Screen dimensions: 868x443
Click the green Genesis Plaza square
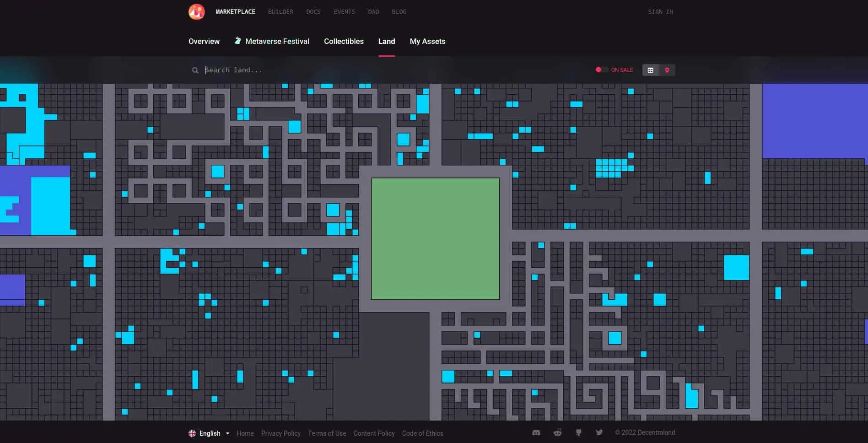435,239
